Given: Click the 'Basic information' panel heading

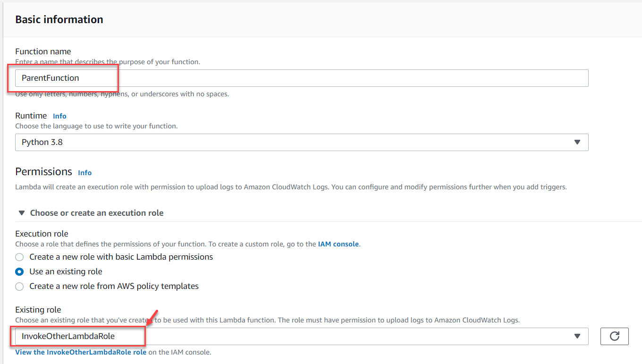Looking at the screenshot, I should [59, 19].
